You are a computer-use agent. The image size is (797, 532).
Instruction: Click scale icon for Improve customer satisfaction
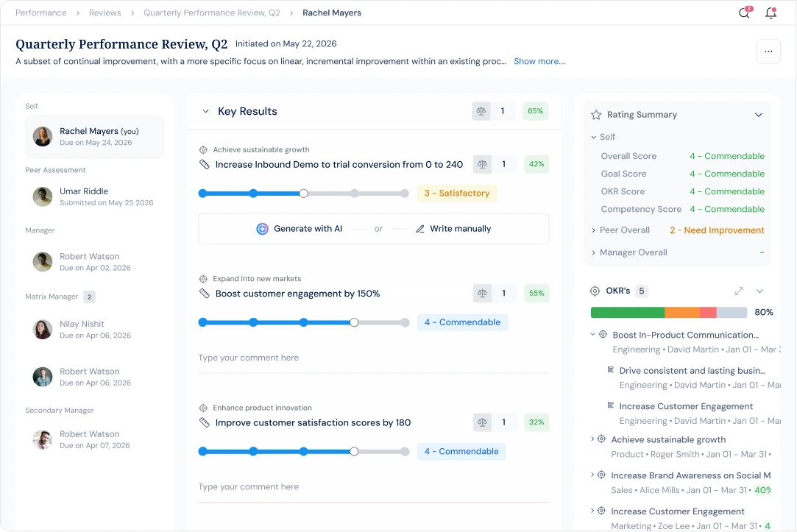click(482, 422)
